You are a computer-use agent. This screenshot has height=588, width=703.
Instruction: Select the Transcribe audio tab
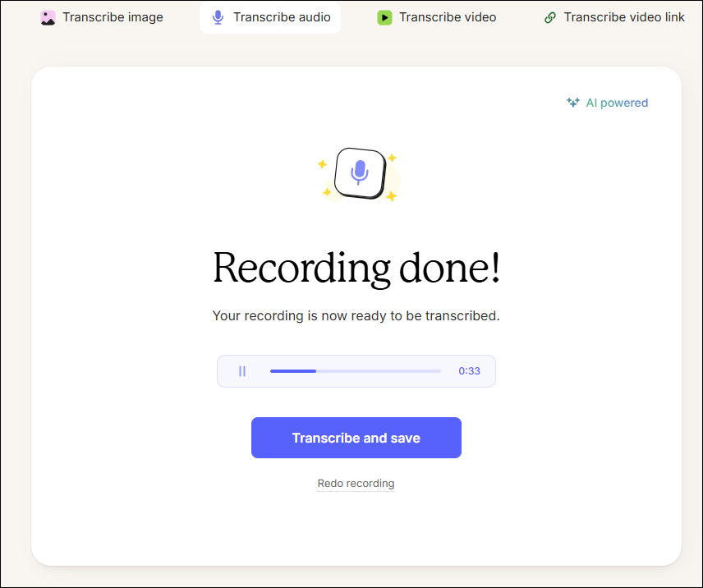tap(270, 17)
